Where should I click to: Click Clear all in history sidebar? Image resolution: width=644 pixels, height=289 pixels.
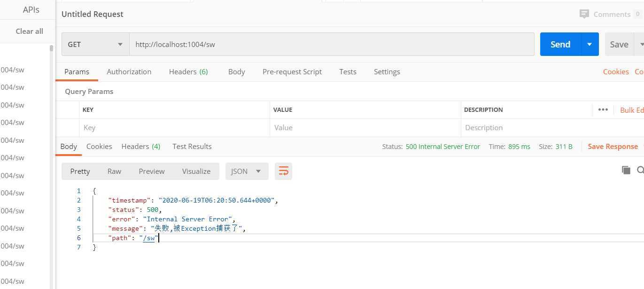tap(29, 31)
